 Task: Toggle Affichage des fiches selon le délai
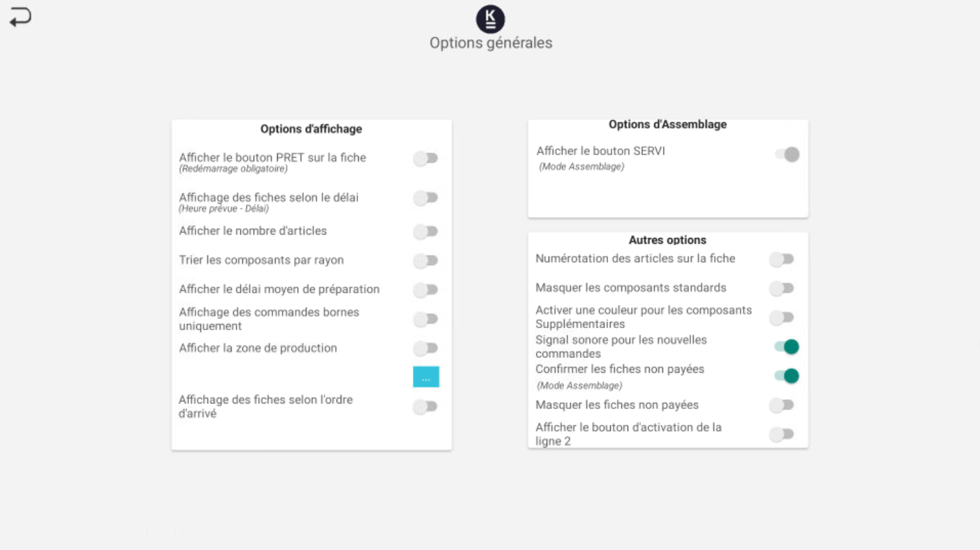(x=425, y=198)
